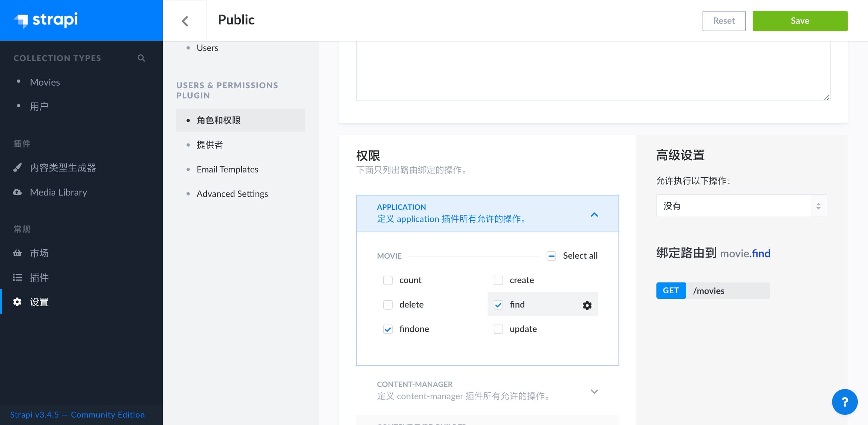Open Email Templates settings menu item
This screenshot has height=425, width=868.
click(227, 169)
